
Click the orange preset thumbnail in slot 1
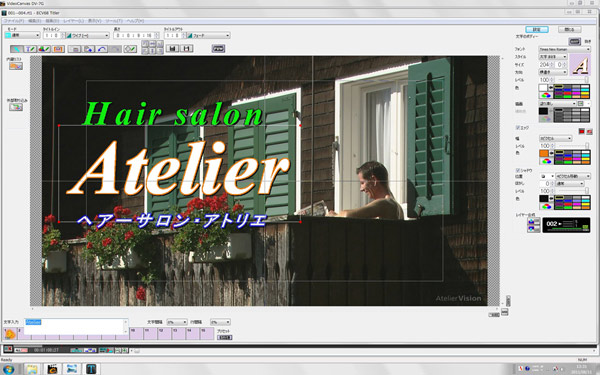(10, 334)
